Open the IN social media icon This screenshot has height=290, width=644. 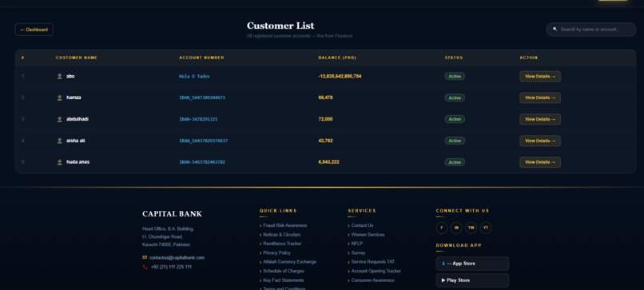pos(456,228)
